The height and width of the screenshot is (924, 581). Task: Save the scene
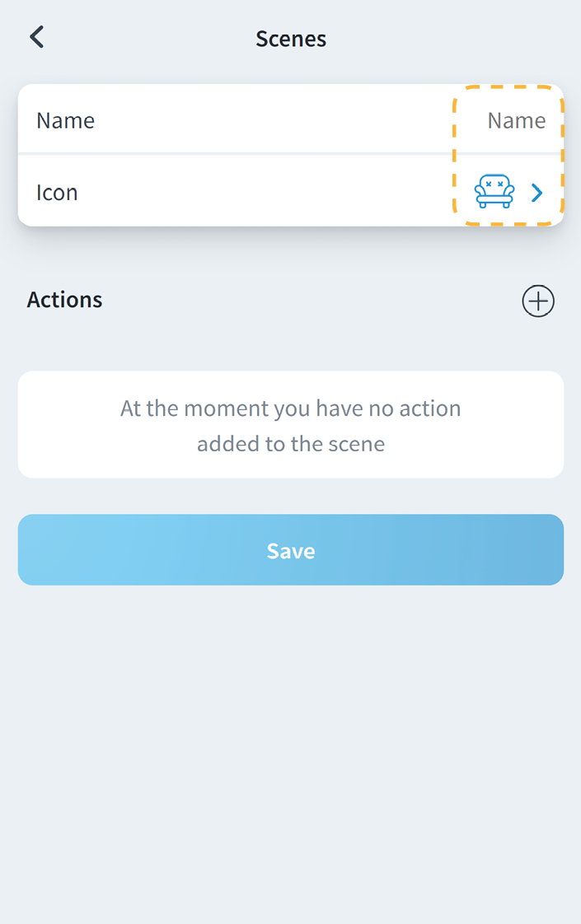point(291,550)
